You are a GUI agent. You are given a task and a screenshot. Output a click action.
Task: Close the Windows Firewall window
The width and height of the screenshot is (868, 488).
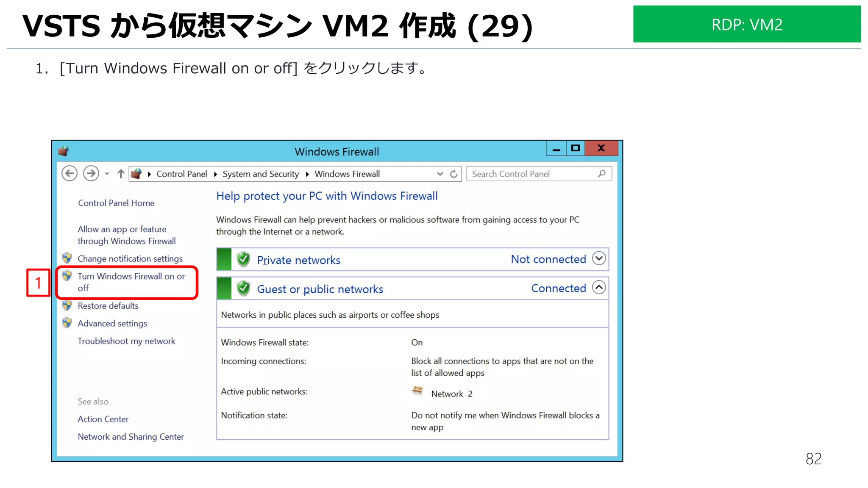click(x=601, y=149)
